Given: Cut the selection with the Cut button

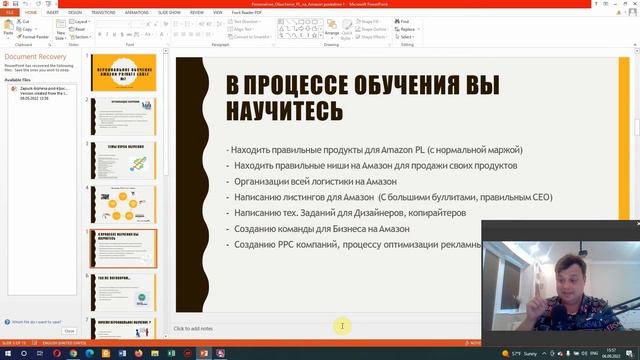Looking at the screenshot, I should (x=23, y=21).
